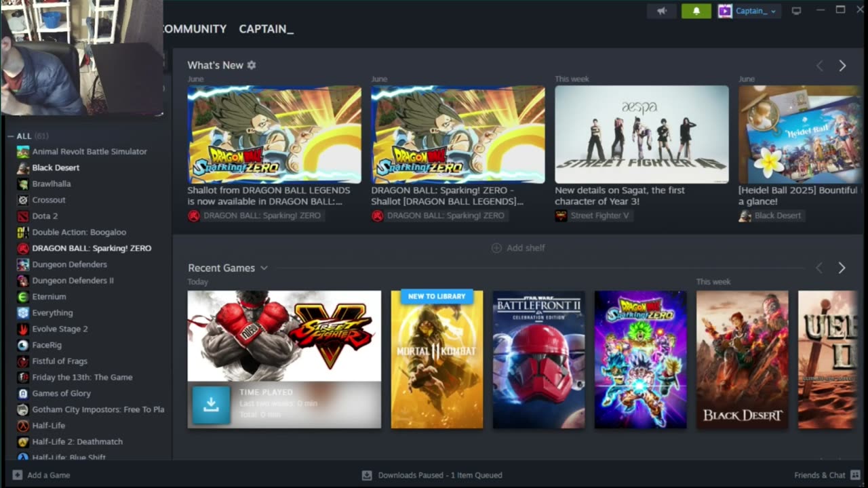Click Add a Game button
The width and height of the screenshot is (868, 488).
tap(41, 475)
